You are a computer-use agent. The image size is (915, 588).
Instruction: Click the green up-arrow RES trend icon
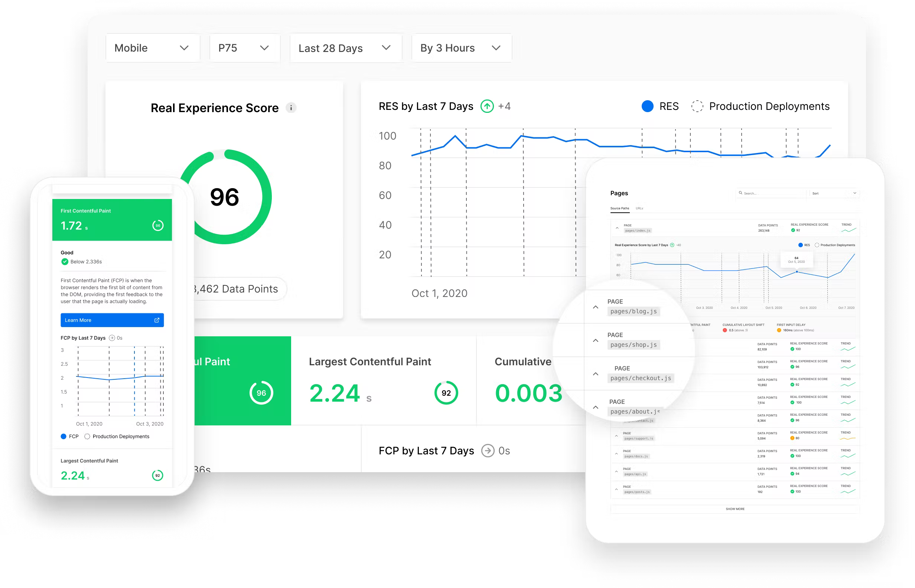click(x=487, y=106)
